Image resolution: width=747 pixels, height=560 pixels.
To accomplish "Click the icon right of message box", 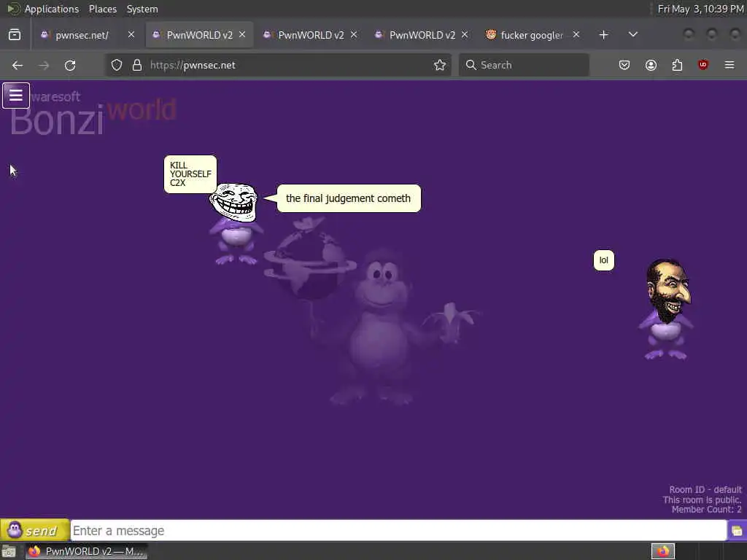I will pyautogui.click(x=737, y=531).
